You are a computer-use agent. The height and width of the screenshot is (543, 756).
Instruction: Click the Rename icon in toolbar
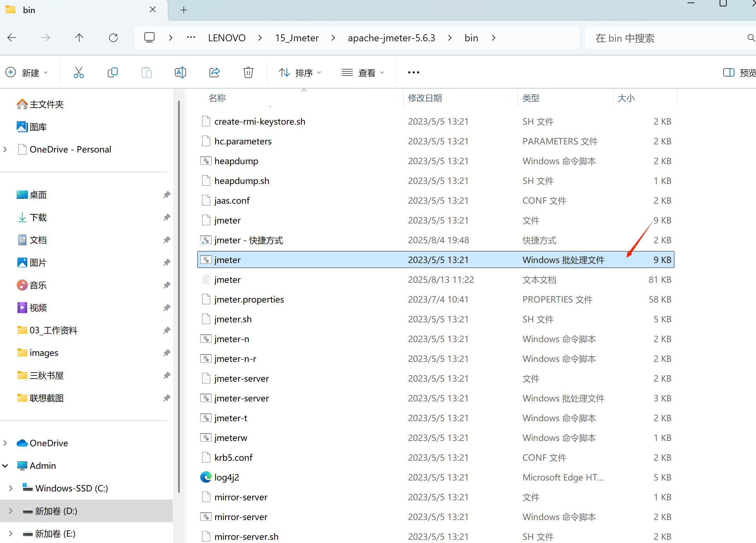tap(180, 72)
